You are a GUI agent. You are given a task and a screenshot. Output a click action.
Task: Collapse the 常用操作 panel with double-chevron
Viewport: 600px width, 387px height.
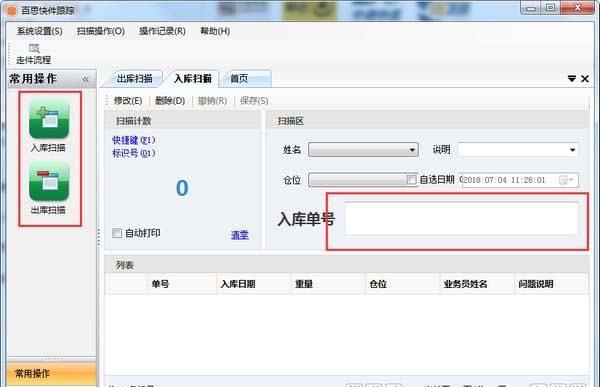coord(86,79)
